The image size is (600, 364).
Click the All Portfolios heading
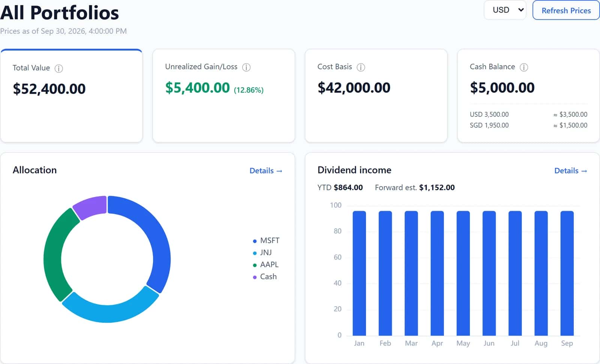60,12
